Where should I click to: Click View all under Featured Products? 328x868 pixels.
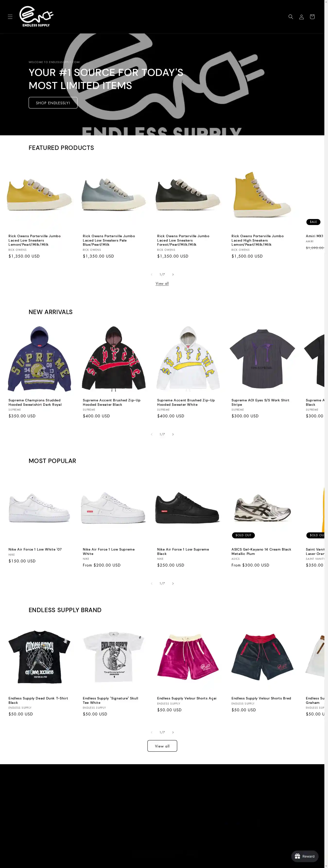162,283
